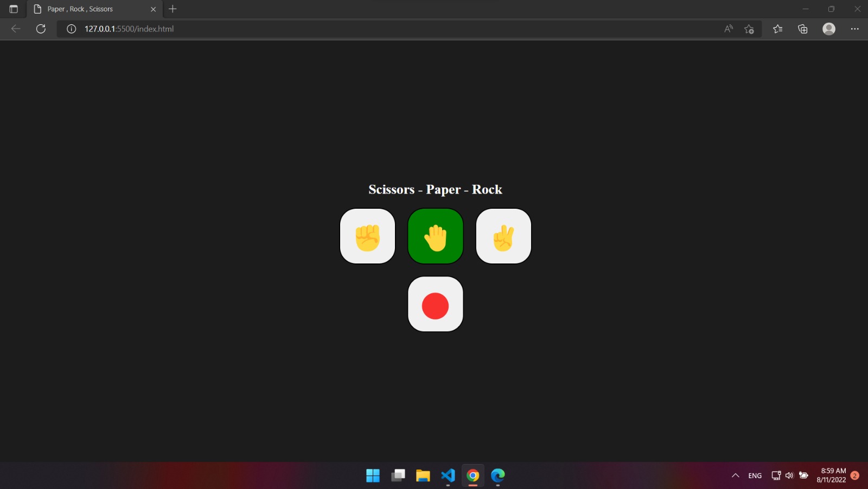Click the Scissors - Paper - Rock heading
The width and height of the screenshot is (868, 489).
435,189
